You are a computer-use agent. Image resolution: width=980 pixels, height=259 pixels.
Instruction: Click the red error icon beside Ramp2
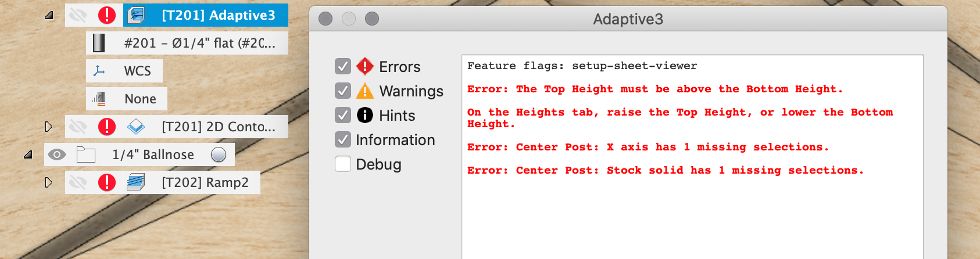click(x=107, y=182)
